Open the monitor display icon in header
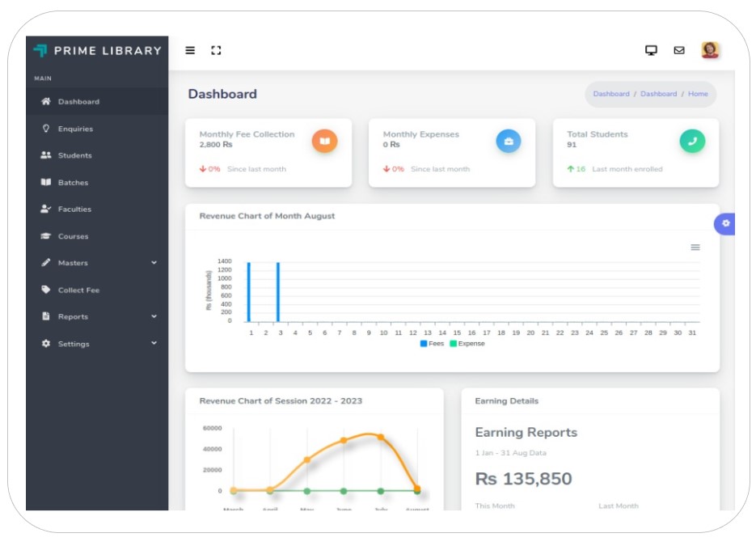The height and width of the screenshot is (546, 756). (x=651, y=50)
